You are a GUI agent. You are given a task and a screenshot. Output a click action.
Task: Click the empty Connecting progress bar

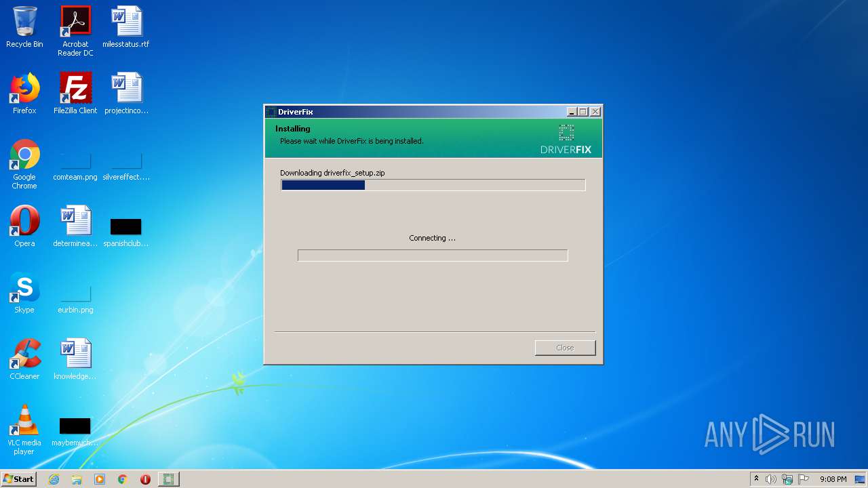click(433, 256)
